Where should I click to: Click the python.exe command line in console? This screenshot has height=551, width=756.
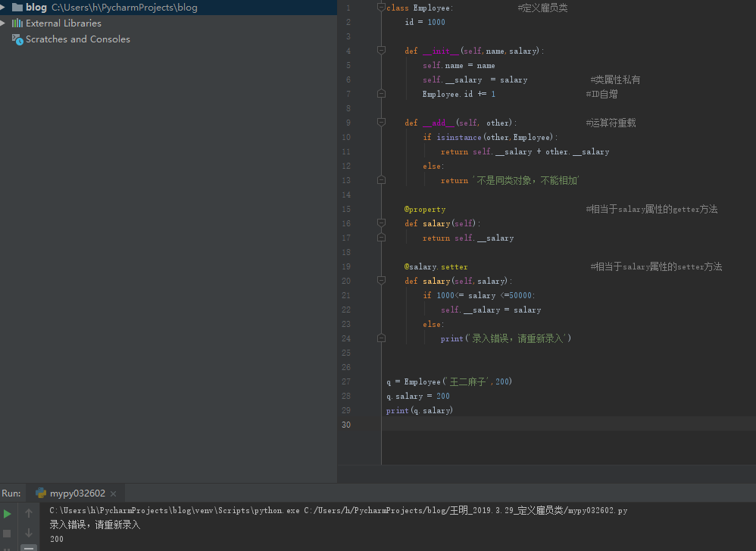coord(339,510)
